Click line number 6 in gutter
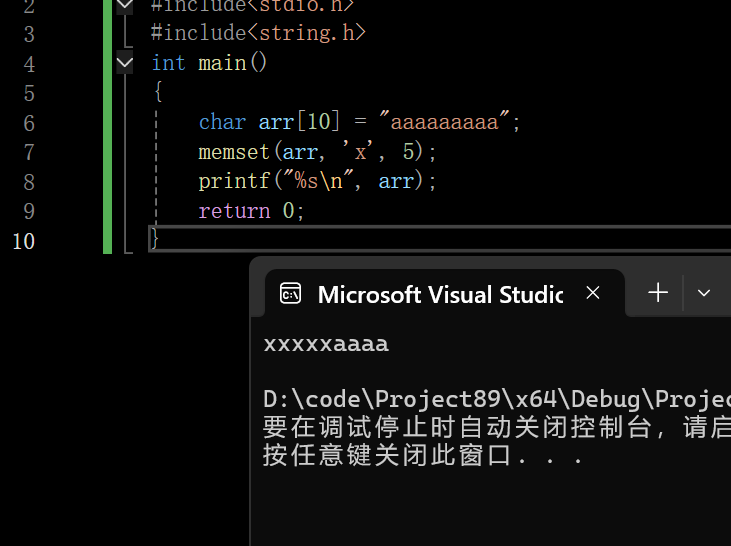This screenshot has width=731, height=546. tap(29, 123)
